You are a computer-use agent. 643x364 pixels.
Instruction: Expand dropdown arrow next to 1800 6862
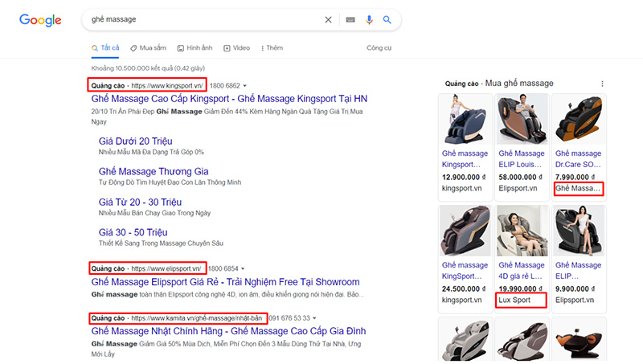click(245, 86)
